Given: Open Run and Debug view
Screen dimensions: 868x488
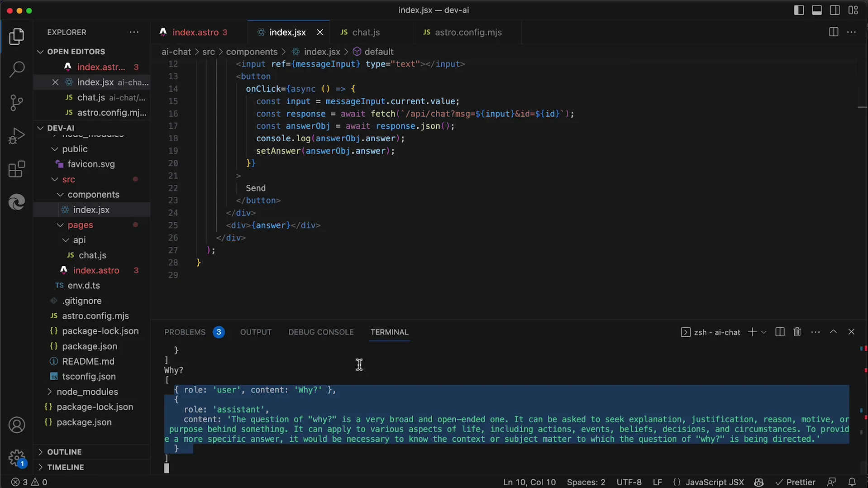Looking at the screenshot, I should click(x=17, y=136).
